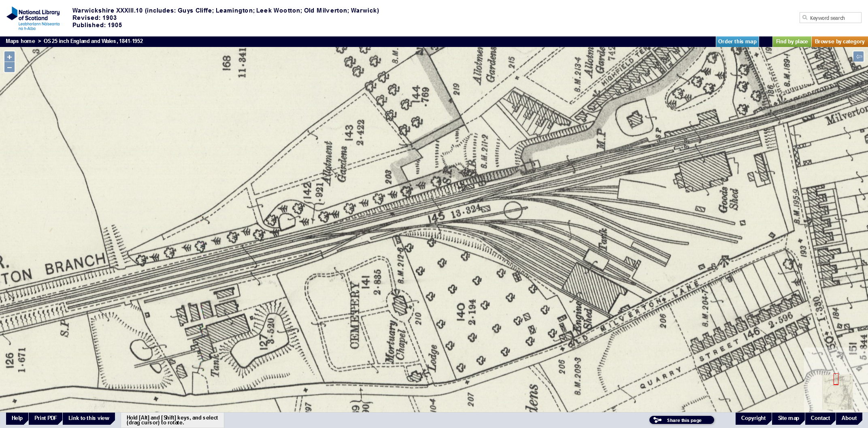Viewport: 868px width, 428px height.
Task: Open the Browse by category tab
Action: 839,42
